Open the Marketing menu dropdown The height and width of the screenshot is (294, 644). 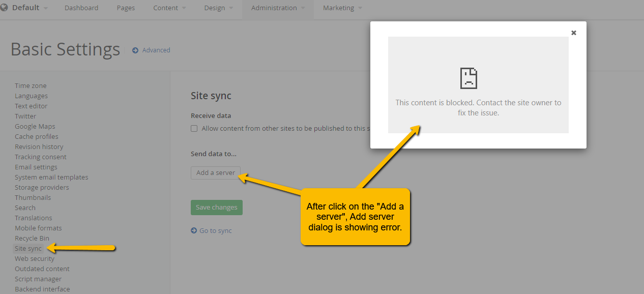coord(343,8)
